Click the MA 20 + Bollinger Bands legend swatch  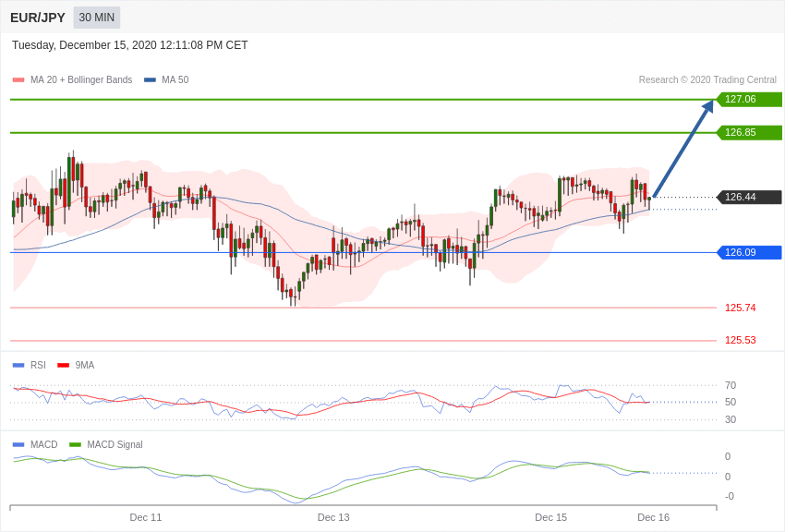(x=18, y=79)
